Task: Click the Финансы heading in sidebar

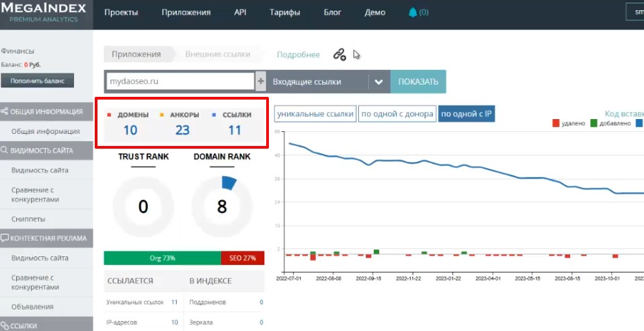Action: click(x=17, y=51)
